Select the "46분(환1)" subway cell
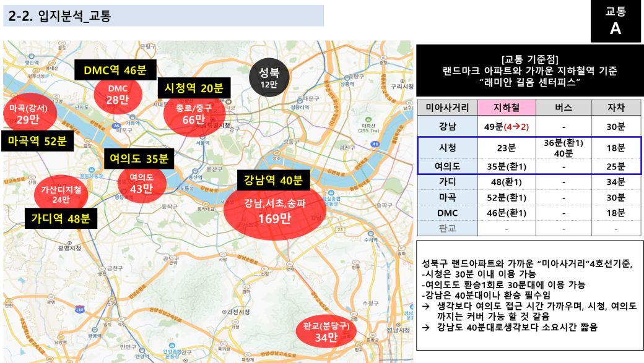 [507, 213]
